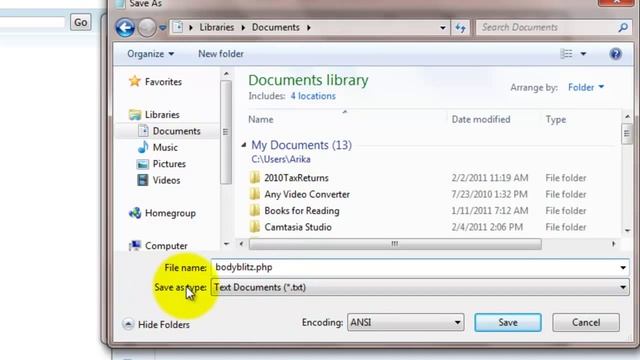Viewport: 640px width, 360px height.
Task: Click the Documents library icon in sidebar
Action: coord(143,131)
